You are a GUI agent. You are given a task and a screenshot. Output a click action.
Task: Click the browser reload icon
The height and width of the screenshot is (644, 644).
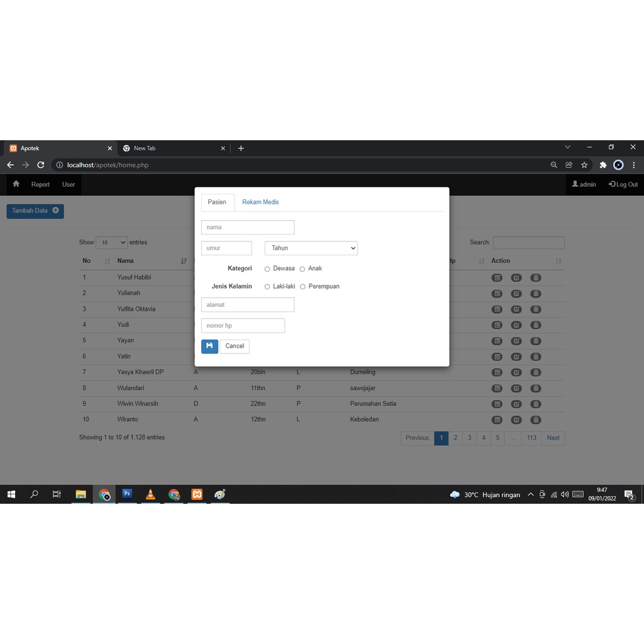[41, 165]
